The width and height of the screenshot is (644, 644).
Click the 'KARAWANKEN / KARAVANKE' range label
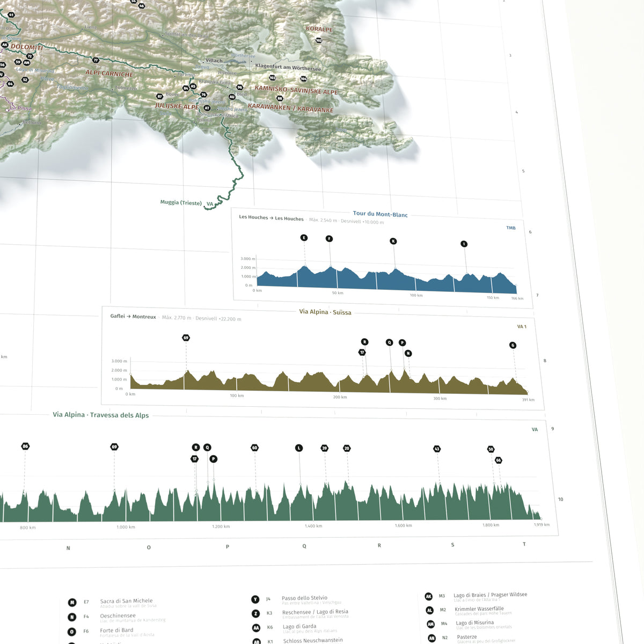tap(290, 107)
